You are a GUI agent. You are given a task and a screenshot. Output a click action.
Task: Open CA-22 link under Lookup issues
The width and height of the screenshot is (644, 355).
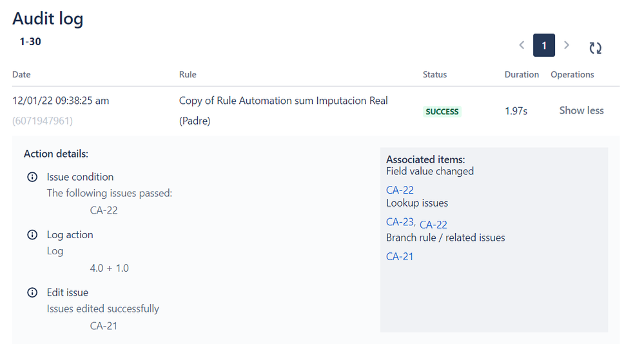coord(433,225)
